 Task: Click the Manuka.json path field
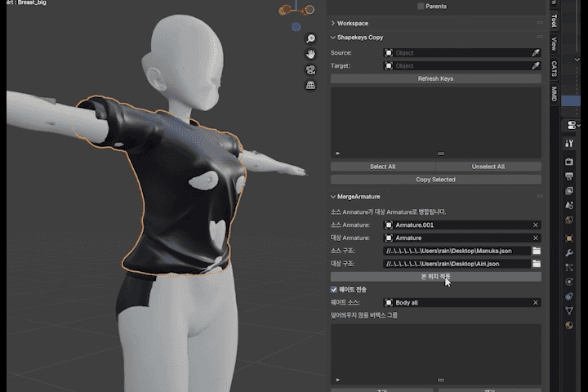(x=457, y=251)
